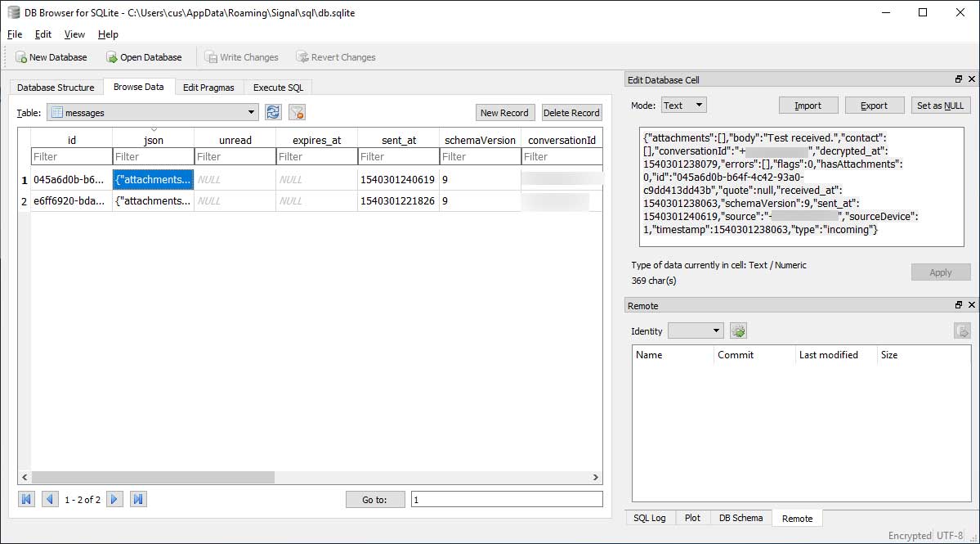The height and width of the screenshot is (544, 980).
Task: Go to the next record page
Action: 114,499
